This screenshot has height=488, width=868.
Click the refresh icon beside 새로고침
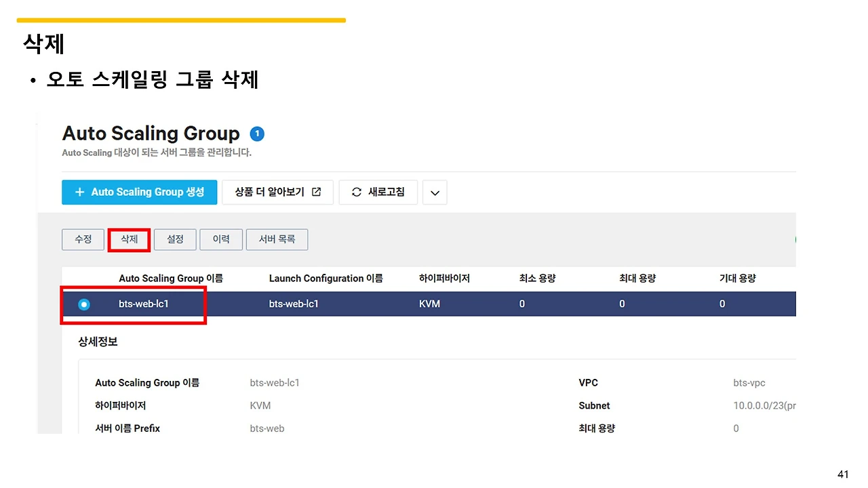[357, 192]
